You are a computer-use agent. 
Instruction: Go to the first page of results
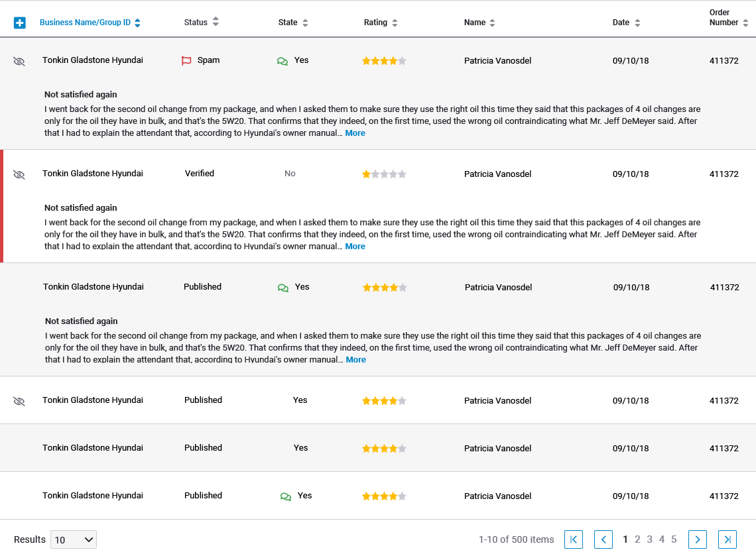pyautogui.click(x=573, y=539)
